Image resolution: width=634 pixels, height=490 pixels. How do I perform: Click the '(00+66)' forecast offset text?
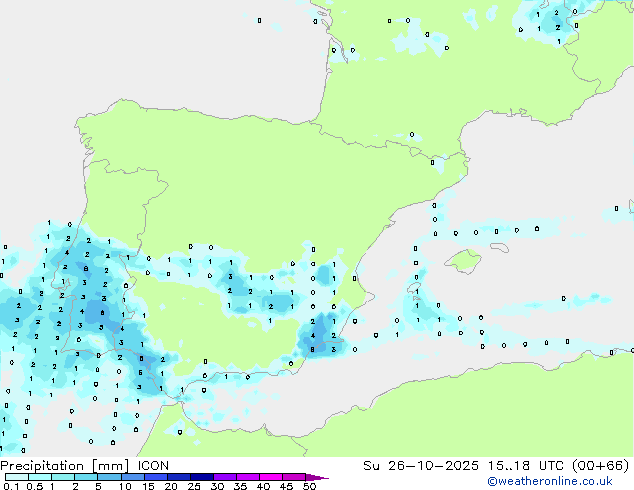tap(601, 466)
